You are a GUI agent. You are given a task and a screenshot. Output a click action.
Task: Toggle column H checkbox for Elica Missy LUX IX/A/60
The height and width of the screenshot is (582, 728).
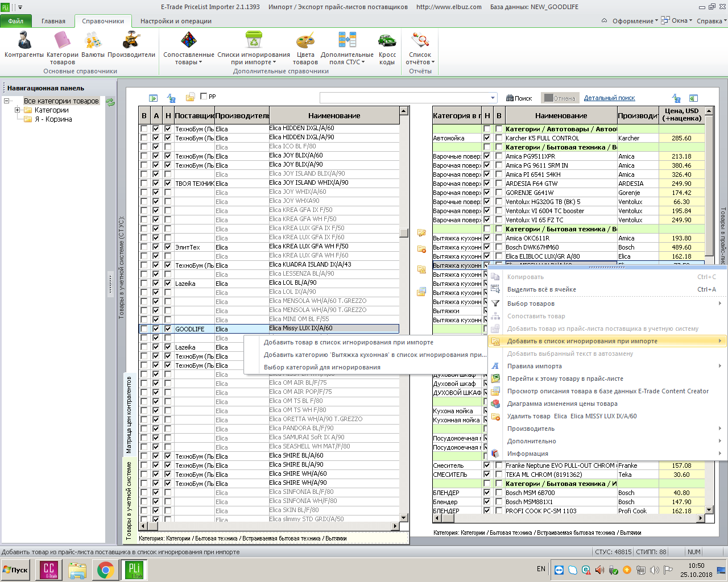click(168, 329)
